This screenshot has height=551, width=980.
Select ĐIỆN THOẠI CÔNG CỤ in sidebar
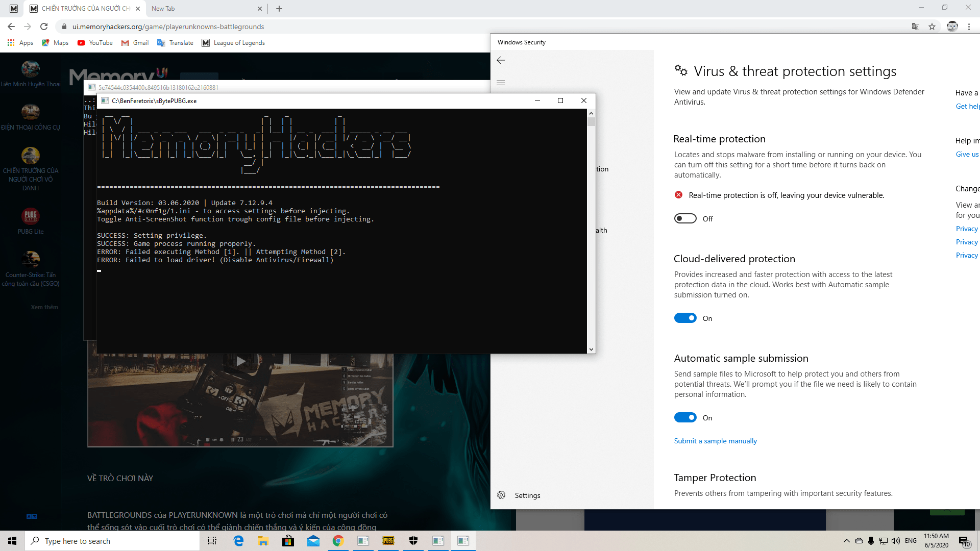31,117
